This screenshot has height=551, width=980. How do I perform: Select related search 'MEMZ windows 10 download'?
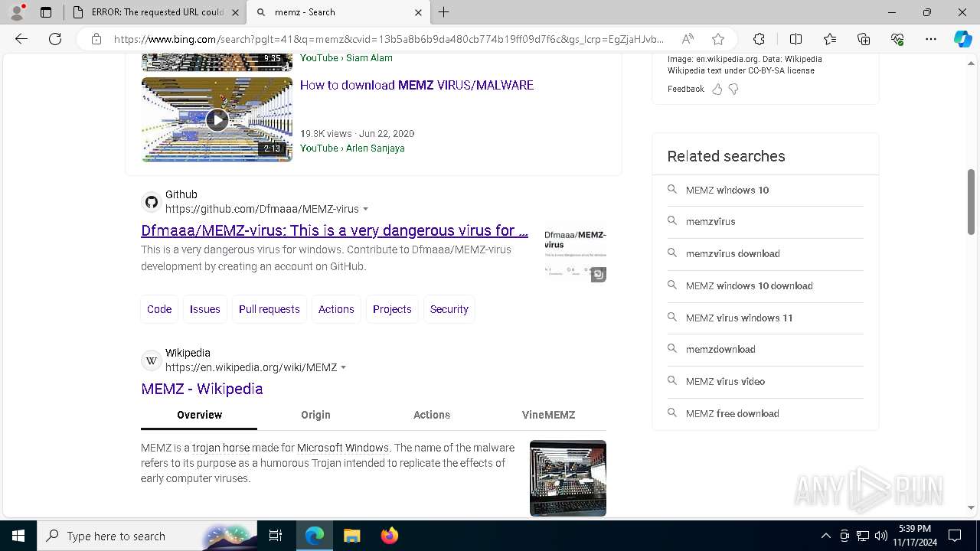[x=766, y=285]
